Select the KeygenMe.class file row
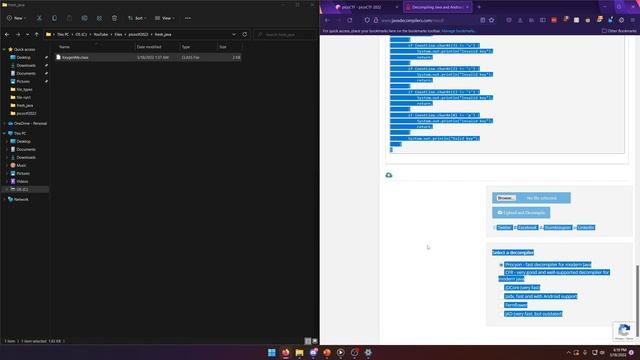The height and width of the screenshot is (360, 640). point(148,58)
